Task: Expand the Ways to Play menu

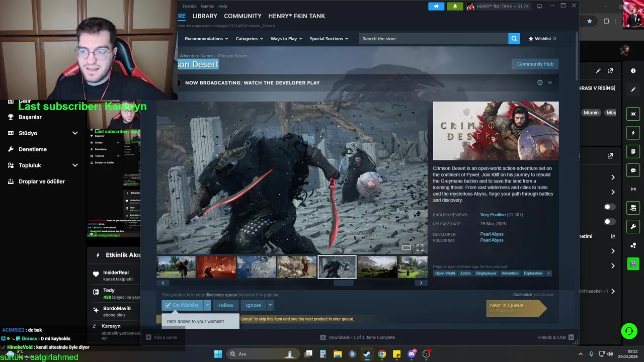Action: (286, 39)
